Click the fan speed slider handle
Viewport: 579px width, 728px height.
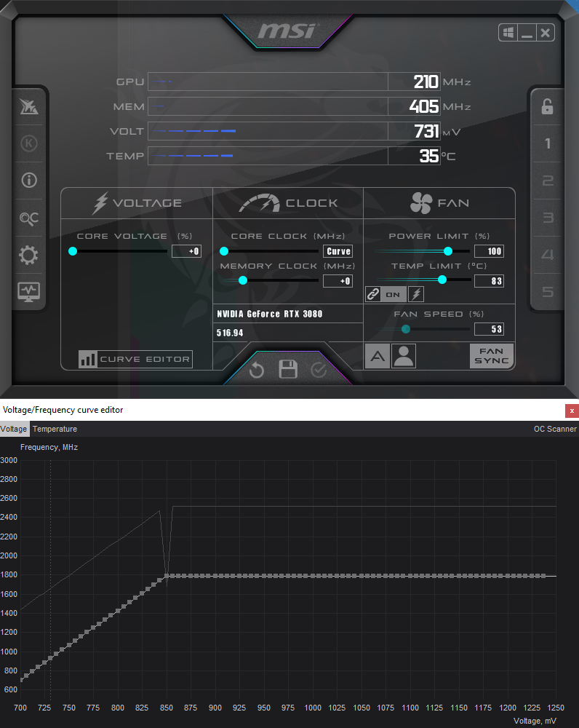pos(406,329)
